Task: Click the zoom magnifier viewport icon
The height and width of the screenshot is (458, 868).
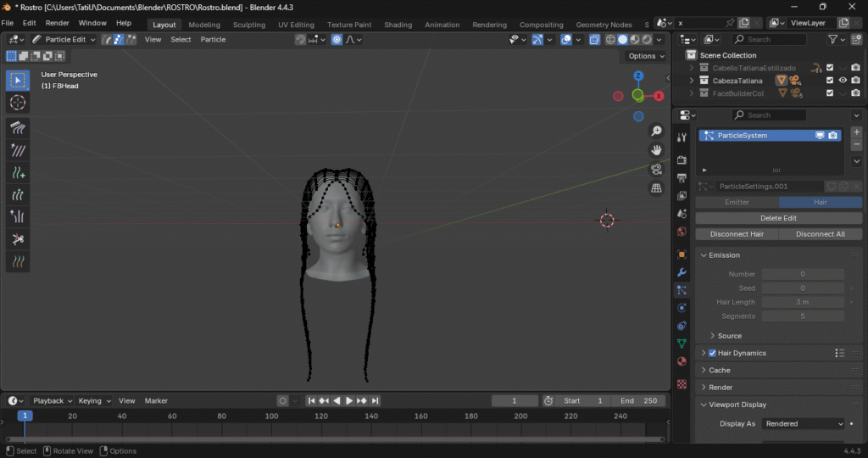Action: tap(656, 131)
